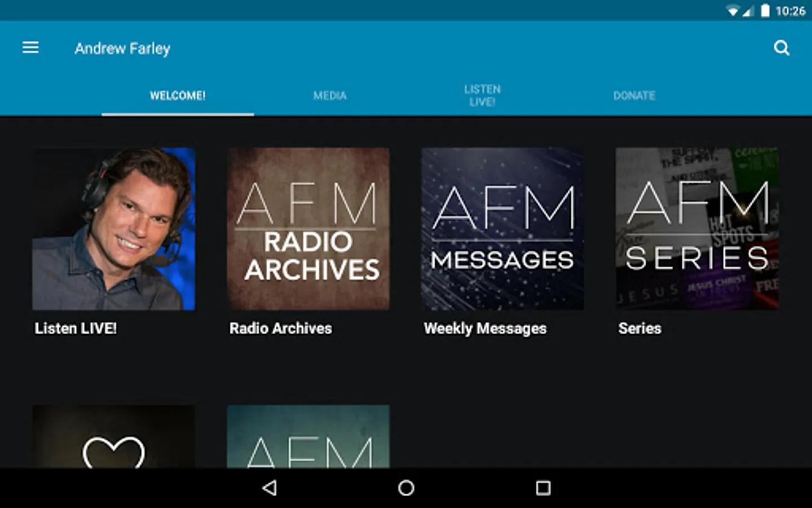The width and height of the screenshot is (812, 508).
Task: Tap the heart icon tile
Action: coord(114,436)
